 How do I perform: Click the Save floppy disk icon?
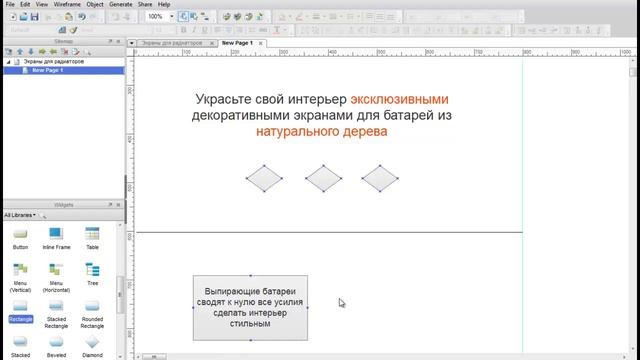tap(35, 17)
